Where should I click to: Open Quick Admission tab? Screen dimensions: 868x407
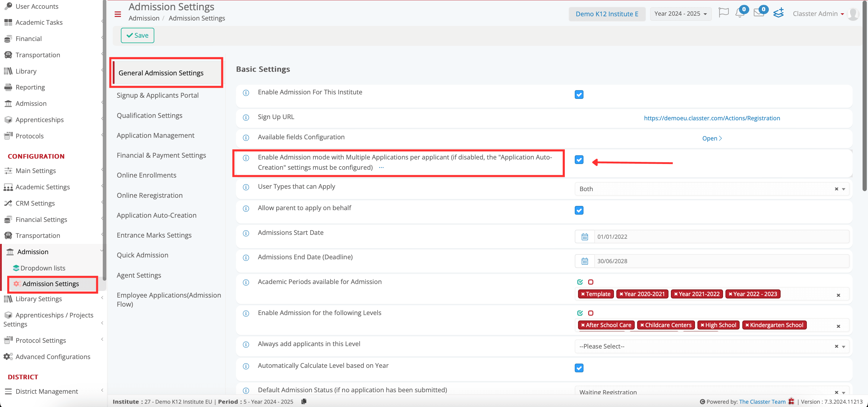(142, 255)
